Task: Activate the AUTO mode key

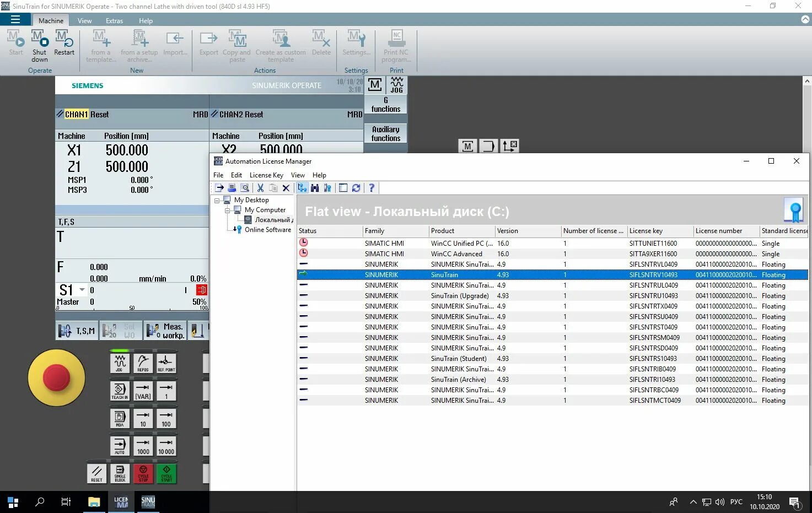Action: pyautogui.click(x=120, y=445)
